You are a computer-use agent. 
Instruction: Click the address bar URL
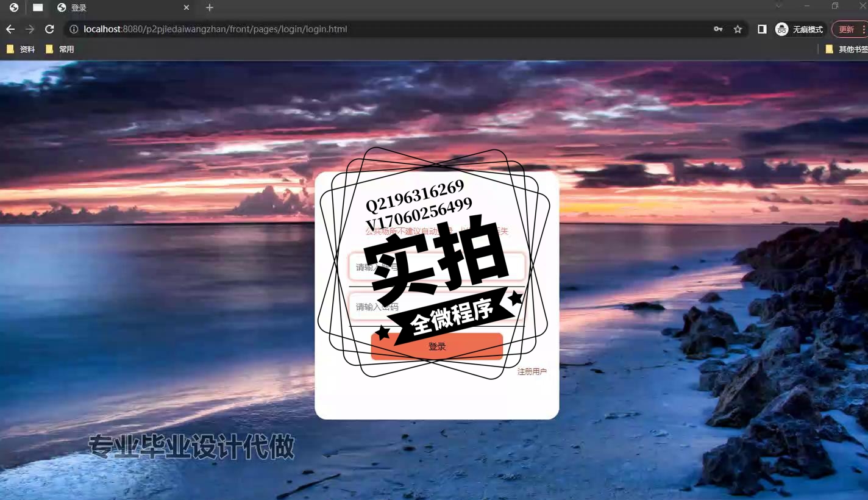pyautogui.click(x=215, y=29)
